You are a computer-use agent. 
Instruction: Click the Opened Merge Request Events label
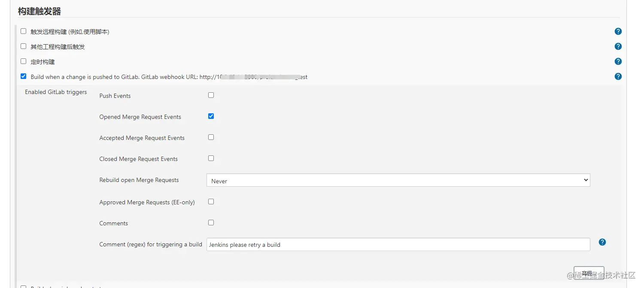[x=140, y=117]
